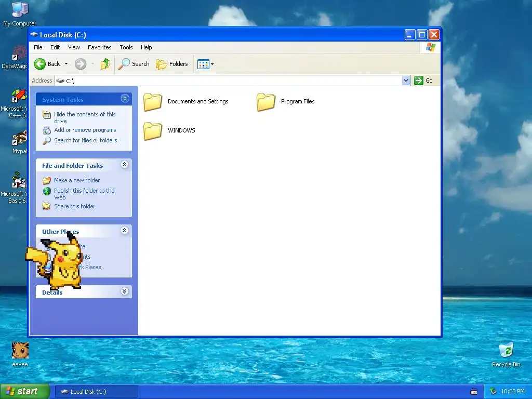The width and height of the screenshot is (532, 399).
Task: Go up one folder level
Action: pos(105,64)
